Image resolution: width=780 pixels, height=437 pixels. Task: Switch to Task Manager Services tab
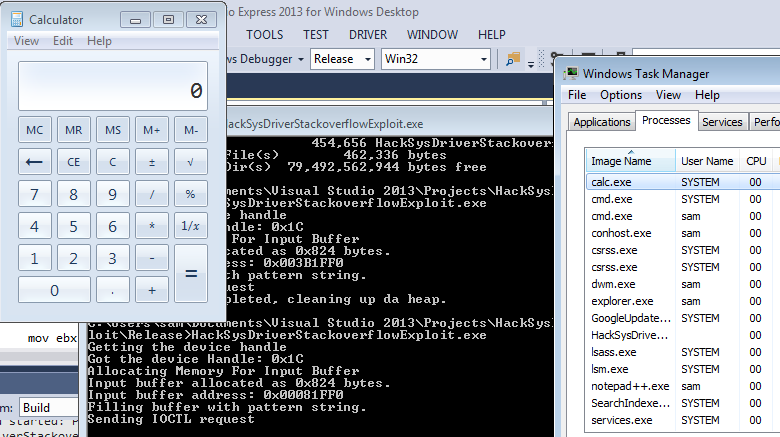coord(722,122)
